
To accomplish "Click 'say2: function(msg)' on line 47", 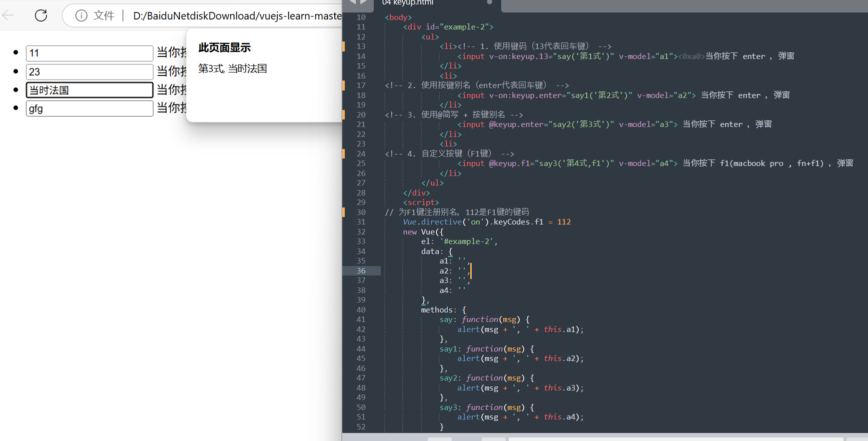I will (x=482, y=378).
